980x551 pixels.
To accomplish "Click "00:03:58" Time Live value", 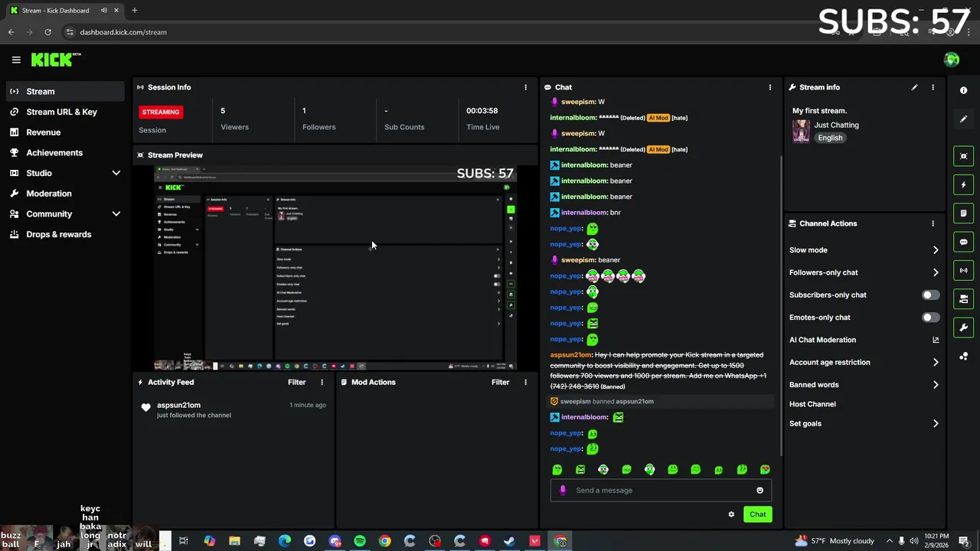I will tap(482, 111).
